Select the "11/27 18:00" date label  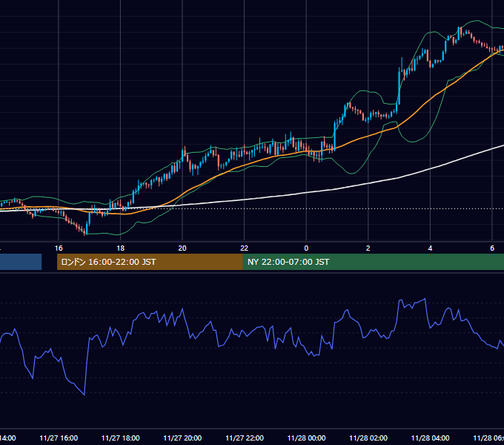[121, 438]
